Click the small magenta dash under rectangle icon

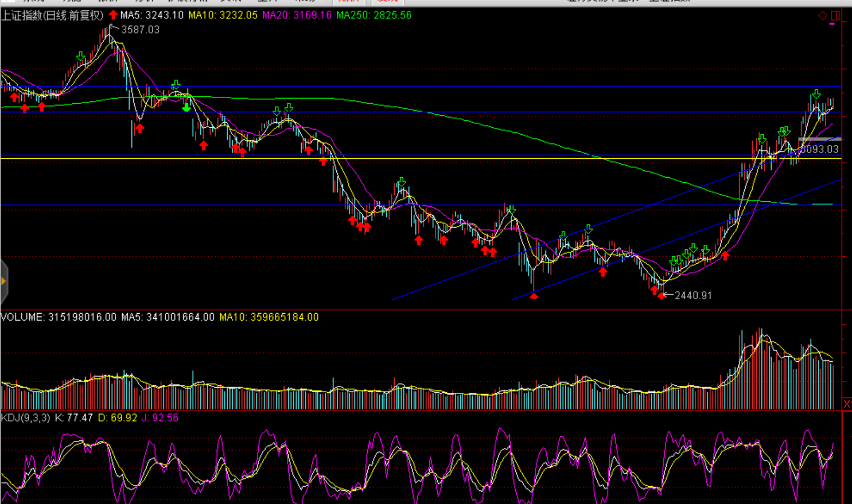click(x=832, y=25)
